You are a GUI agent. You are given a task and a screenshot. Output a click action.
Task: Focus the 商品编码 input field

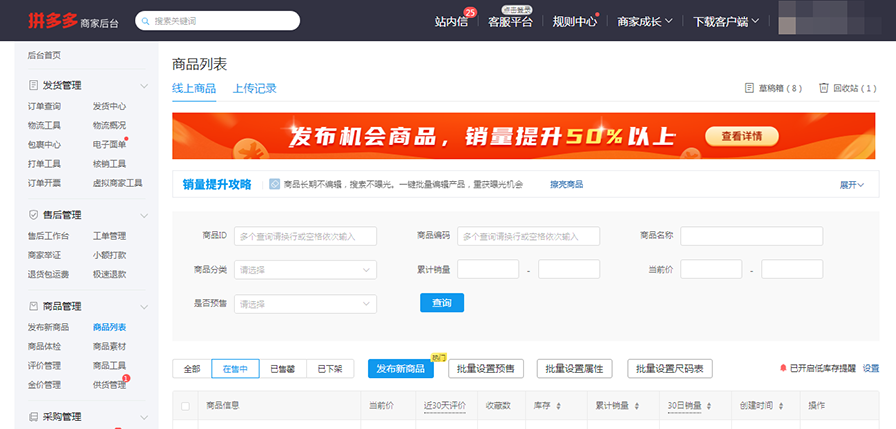528,236
